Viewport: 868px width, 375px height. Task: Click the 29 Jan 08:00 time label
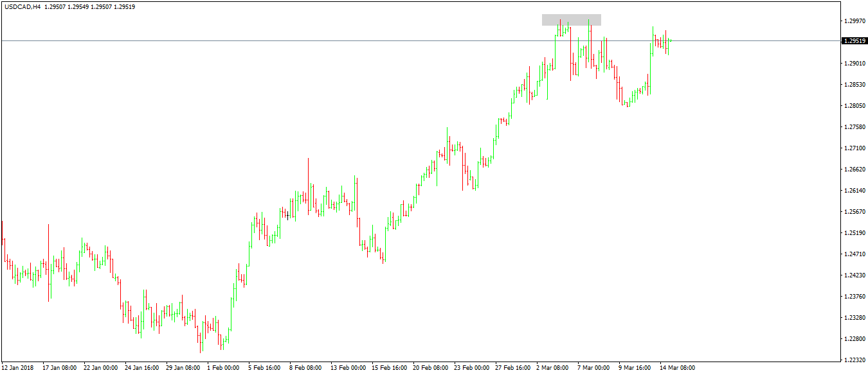tap(183, 368)
